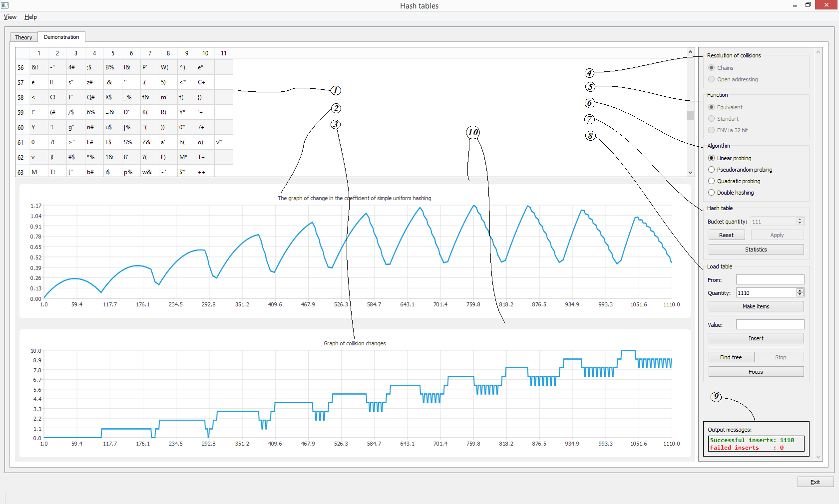The image size is (839, 504).
Task: Click the hash table vertical scrollbar thumb
Action: (690, 115)
